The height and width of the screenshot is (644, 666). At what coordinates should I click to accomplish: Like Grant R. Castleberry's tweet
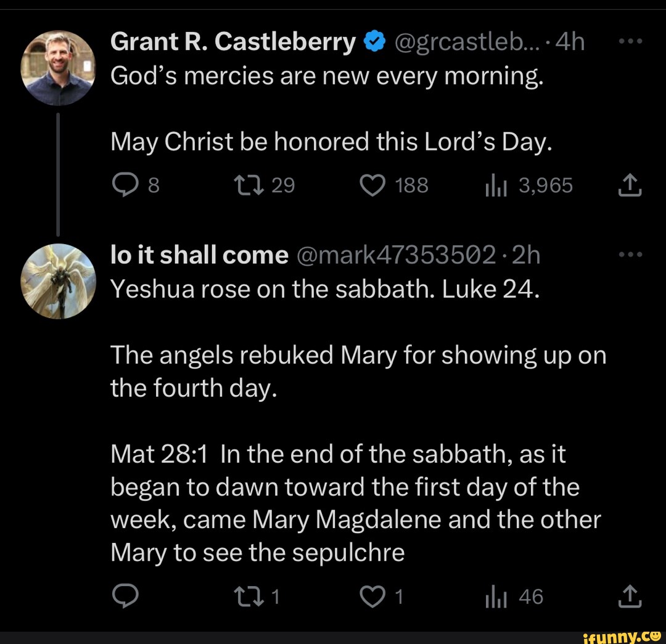[372, 184]
